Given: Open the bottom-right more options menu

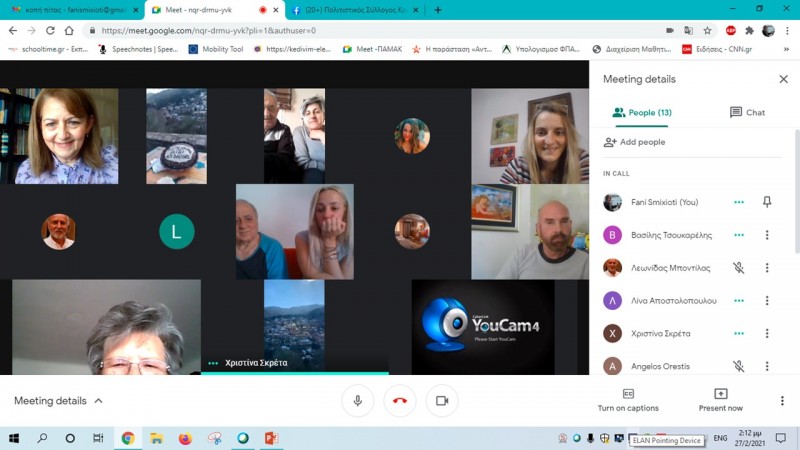Looking at the screenshot, I should pyautogui.click(x=782, y=401).
